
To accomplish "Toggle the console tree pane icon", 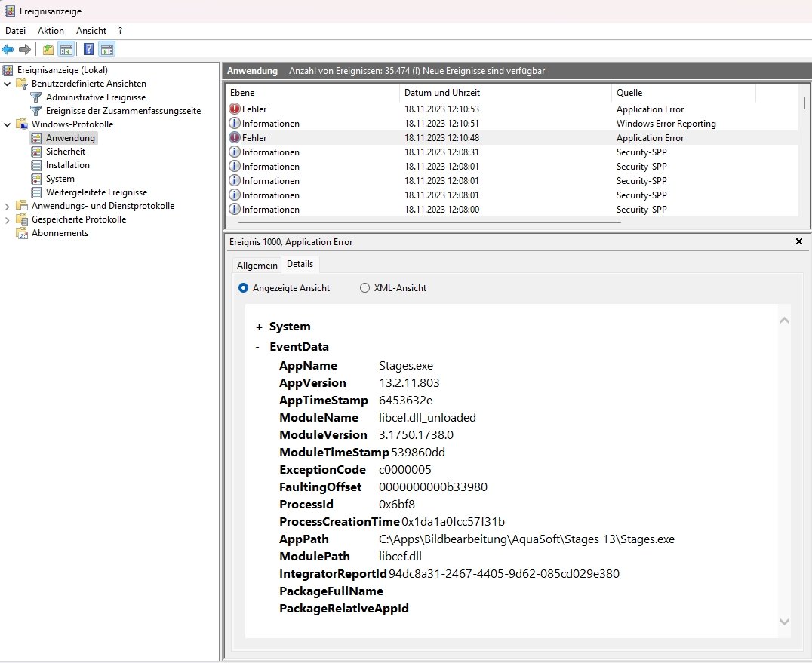I will coord(66,50).
